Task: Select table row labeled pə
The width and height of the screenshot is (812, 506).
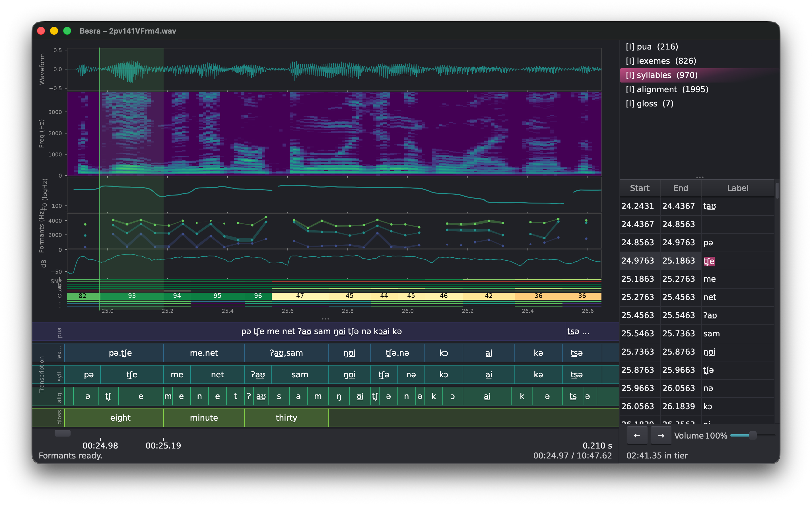Action: (696, 243)
